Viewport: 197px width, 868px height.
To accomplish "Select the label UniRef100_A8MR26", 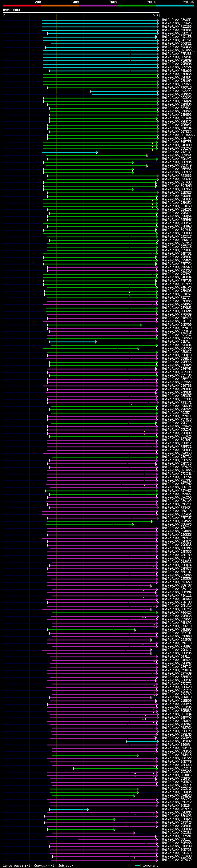I will pyautogui.click(x=176, y=94).
